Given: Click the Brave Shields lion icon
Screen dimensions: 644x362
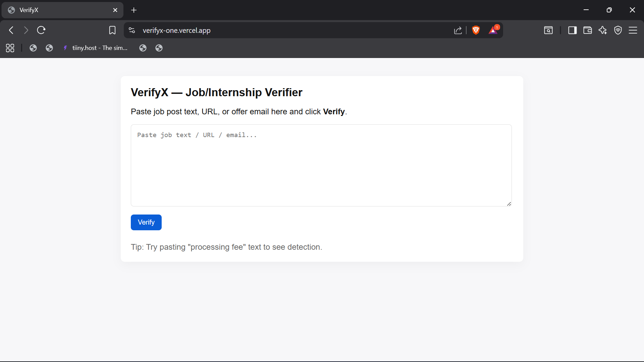Looking at the screenshot, I should coord(476,30).
